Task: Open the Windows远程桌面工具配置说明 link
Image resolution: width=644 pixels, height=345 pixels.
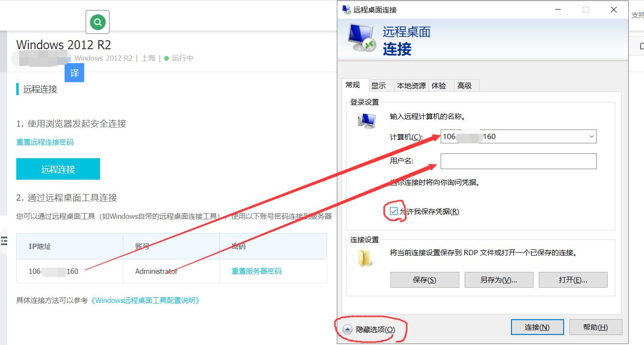Action: pos(145,301)
